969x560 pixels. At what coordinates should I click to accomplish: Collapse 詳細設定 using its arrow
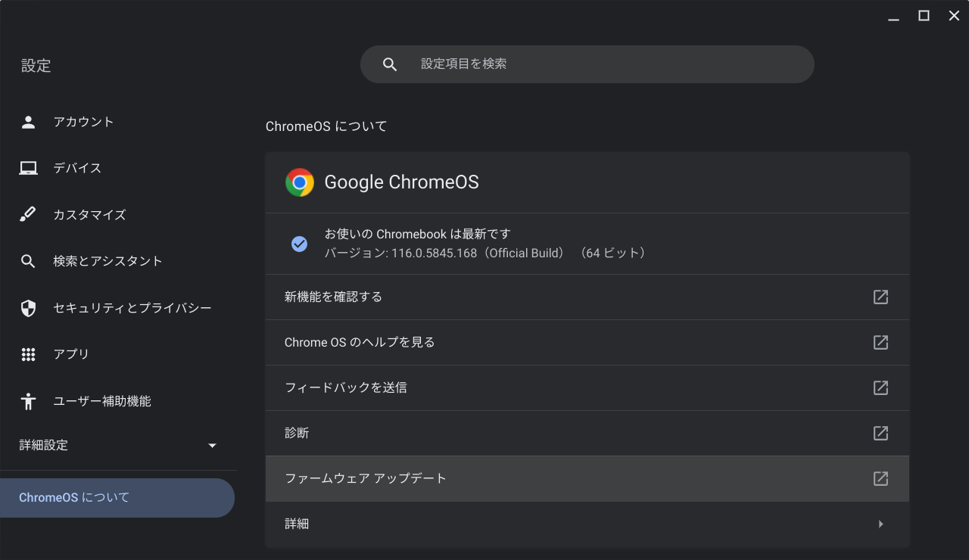pyautogui.click(x=212, y=446)
